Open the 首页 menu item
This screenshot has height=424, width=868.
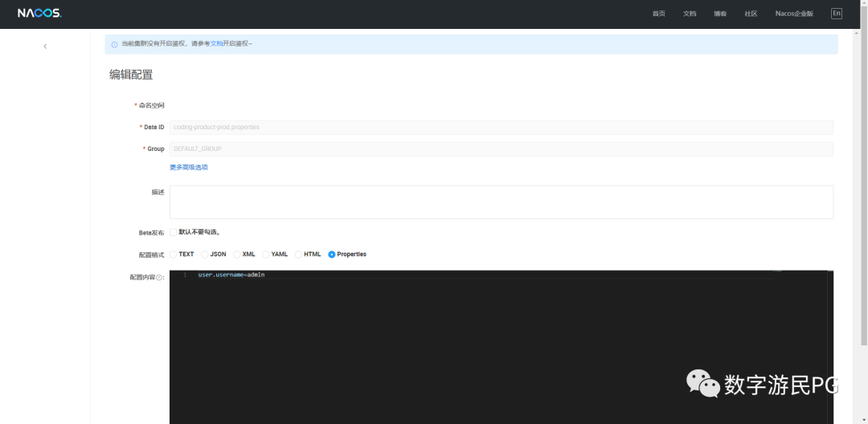659,14
